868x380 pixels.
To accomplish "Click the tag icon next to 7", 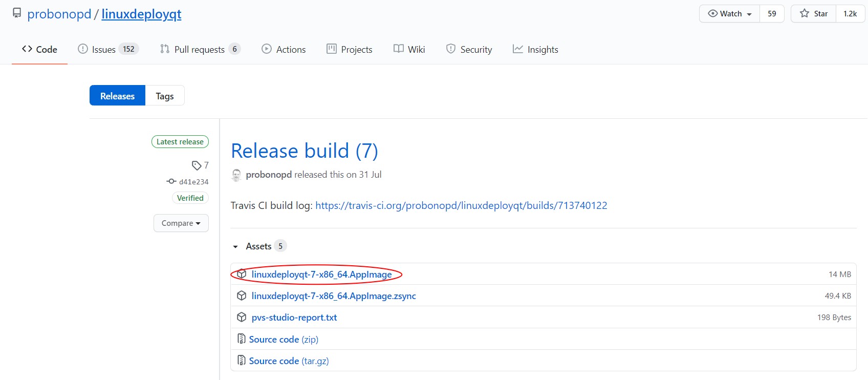I will [x=197, y=165].
